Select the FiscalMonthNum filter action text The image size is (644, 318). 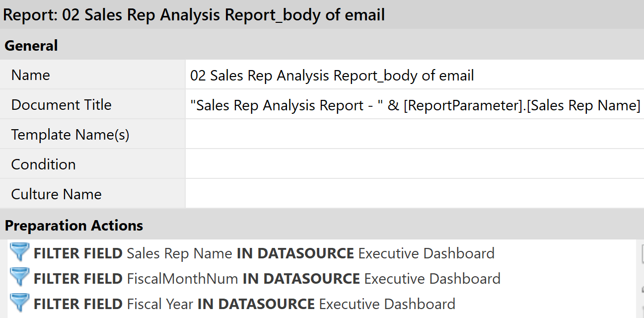267,279
